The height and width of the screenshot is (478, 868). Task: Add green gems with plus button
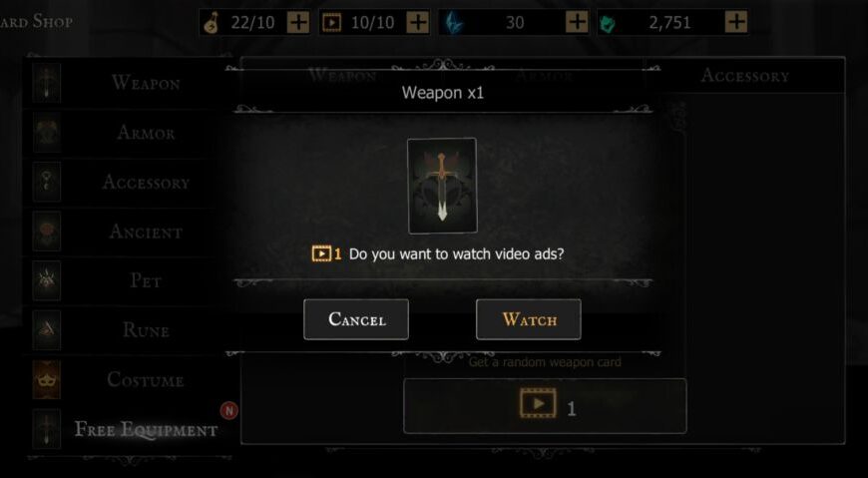coord(735,22)
